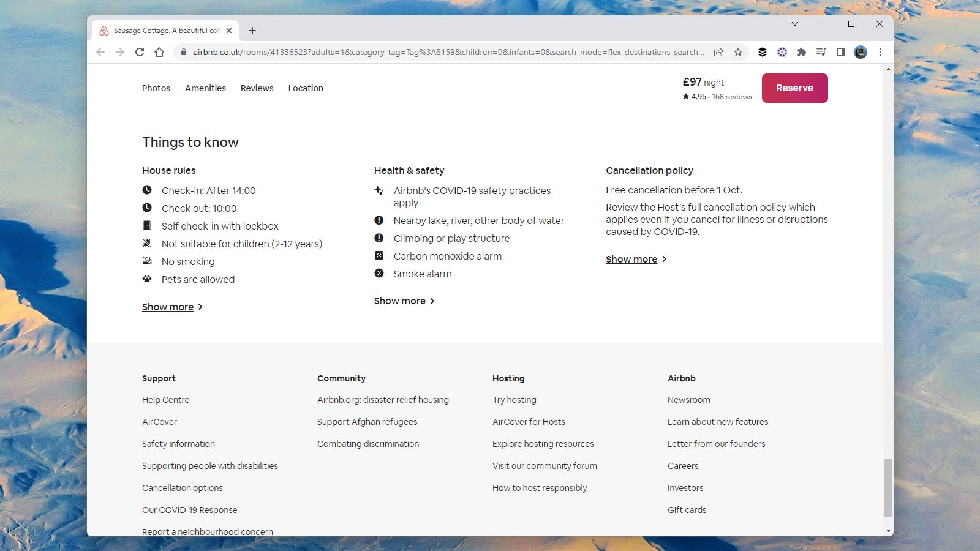
Task: Bookmark this page with the star icon
Action: (x=738, y=52)
